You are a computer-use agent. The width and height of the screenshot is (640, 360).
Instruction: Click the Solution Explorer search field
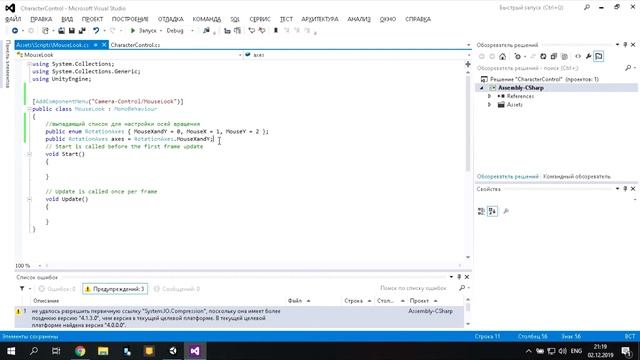tap(549, 68)
